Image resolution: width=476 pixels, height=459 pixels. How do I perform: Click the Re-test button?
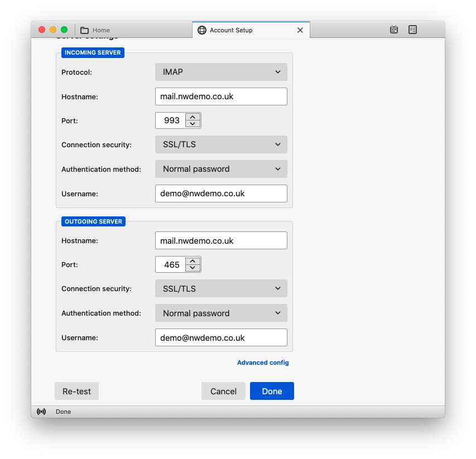click(x=76, y=391)
